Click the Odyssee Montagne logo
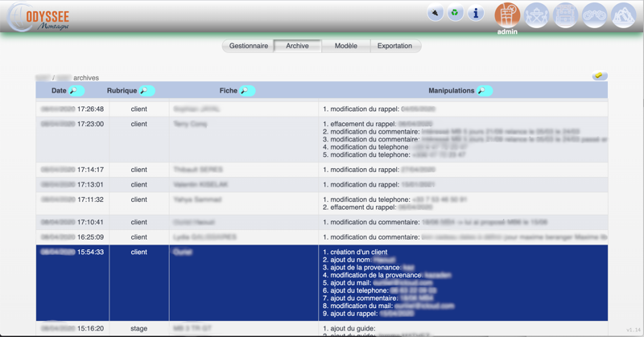This screenshot has height=337, width=644. 40,18
